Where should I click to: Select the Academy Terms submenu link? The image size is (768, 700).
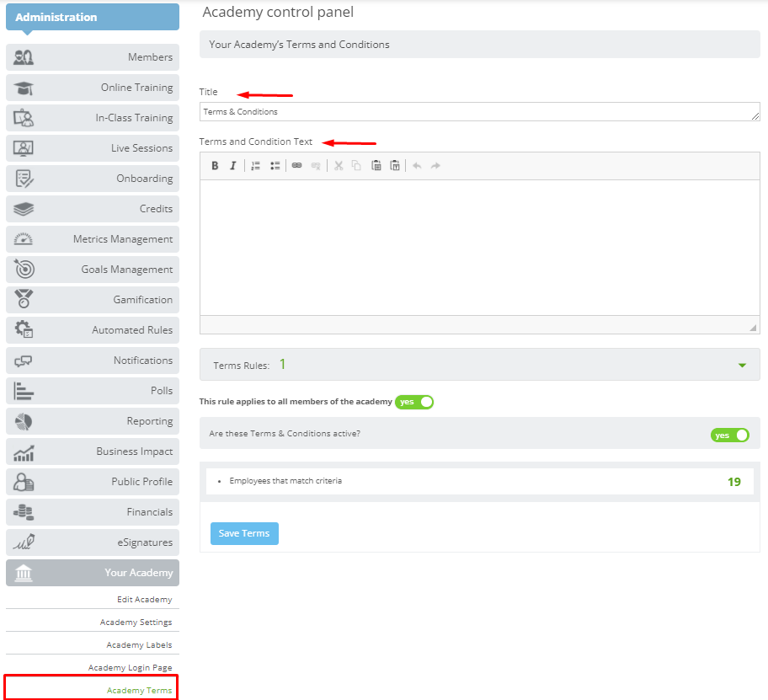(x=140, y=690)
